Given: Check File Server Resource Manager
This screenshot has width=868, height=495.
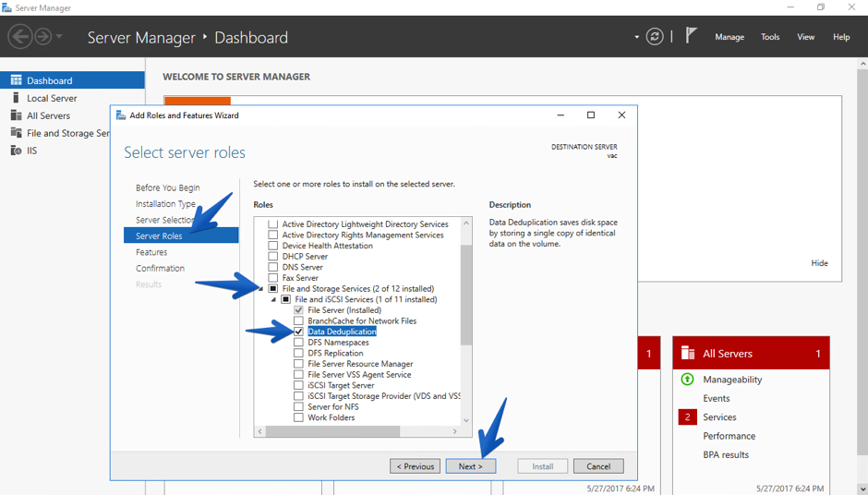Looking at the screenshot, I should click(x=298, y=364).
